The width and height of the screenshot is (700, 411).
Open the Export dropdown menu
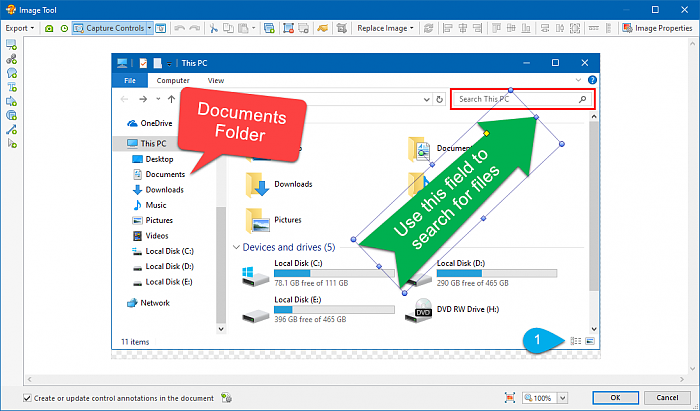(x=19, y=28)
